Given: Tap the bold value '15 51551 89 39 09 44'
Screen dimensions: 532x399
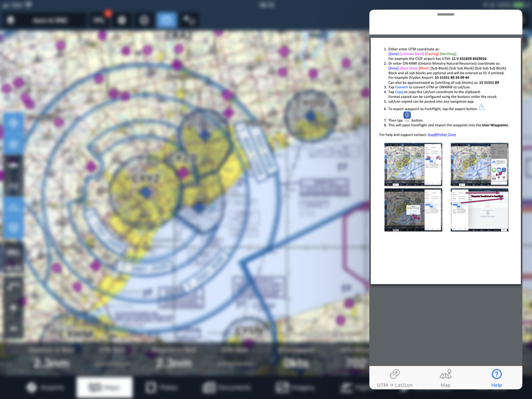Looking at the screenshot, I should tap(452, 78).
